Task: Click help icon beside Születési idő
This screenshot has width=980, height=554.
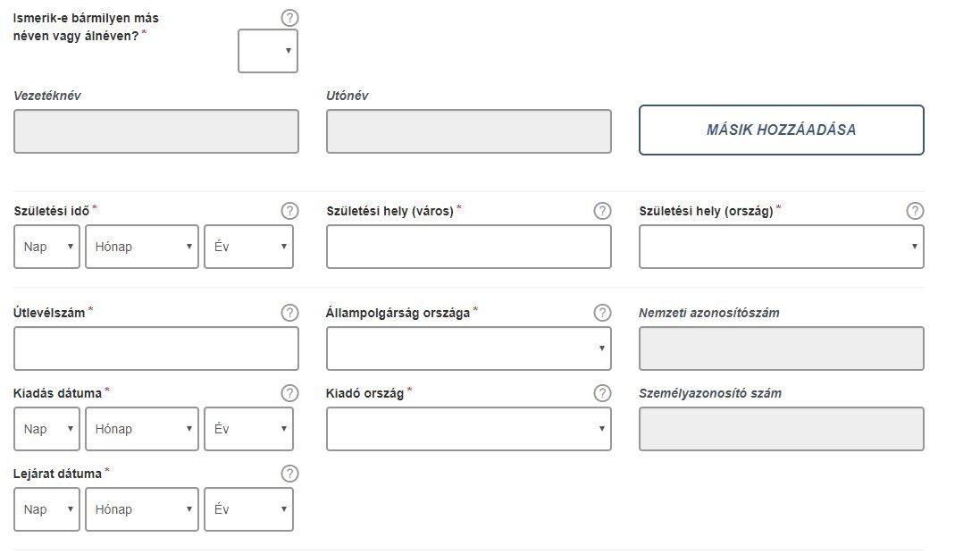Action: pos(289,211)
